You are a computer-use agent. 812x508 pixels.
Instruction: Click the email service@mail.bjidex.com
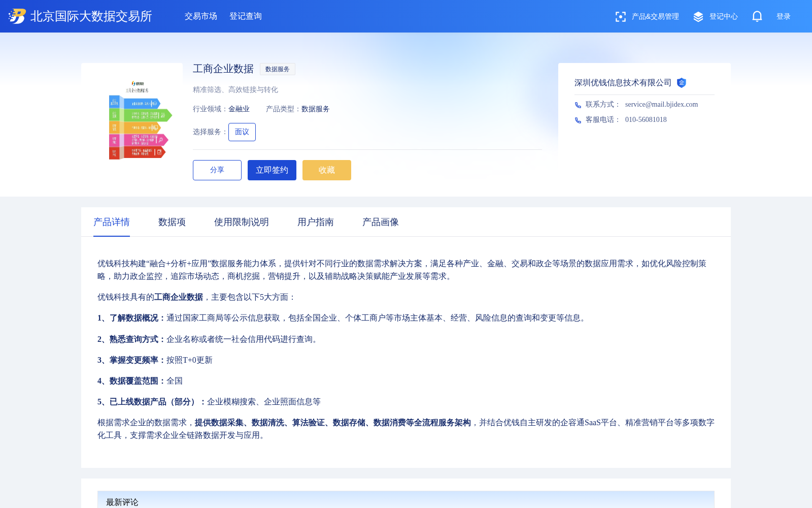662,105
